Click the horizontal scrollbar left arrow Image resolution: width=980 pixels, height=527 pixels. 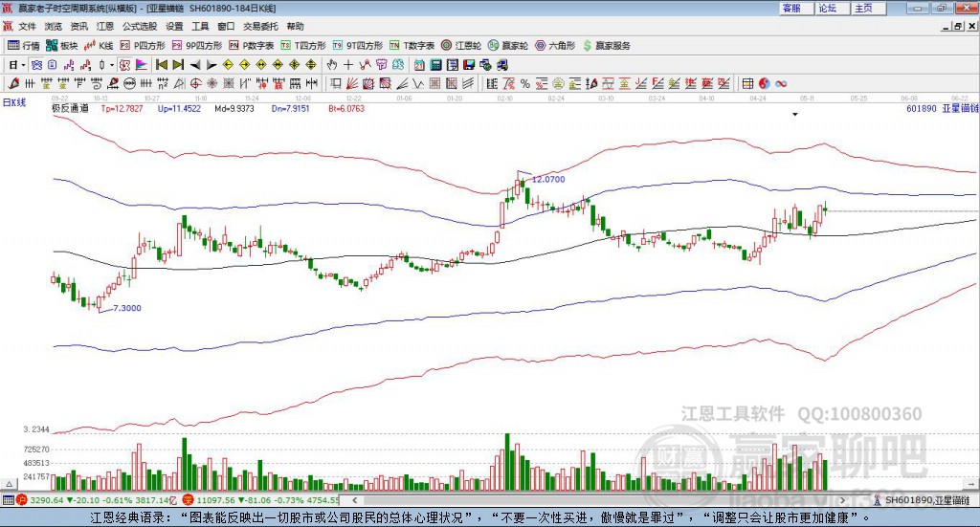tap(354, 500)
